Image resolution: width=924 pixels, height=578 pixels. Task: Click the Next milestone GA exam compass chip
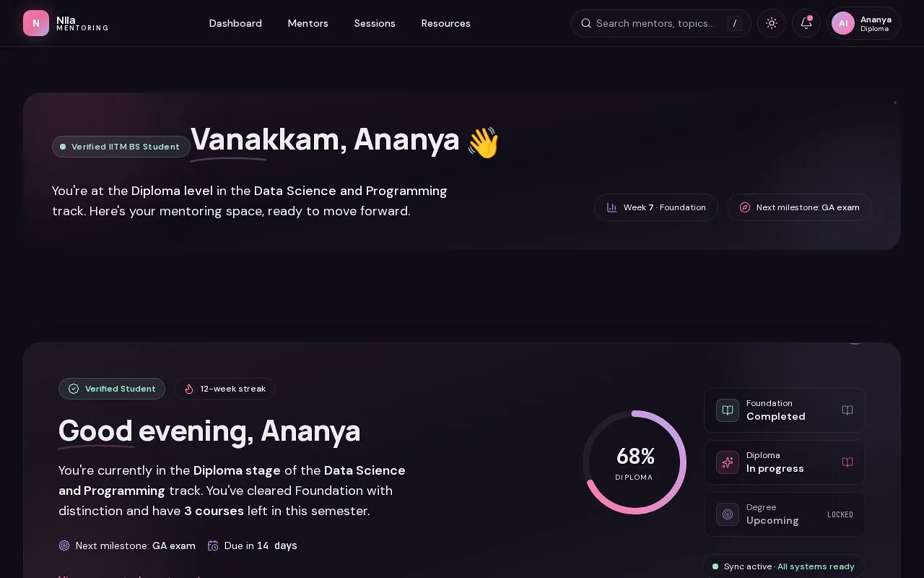[x=799, y=207]
